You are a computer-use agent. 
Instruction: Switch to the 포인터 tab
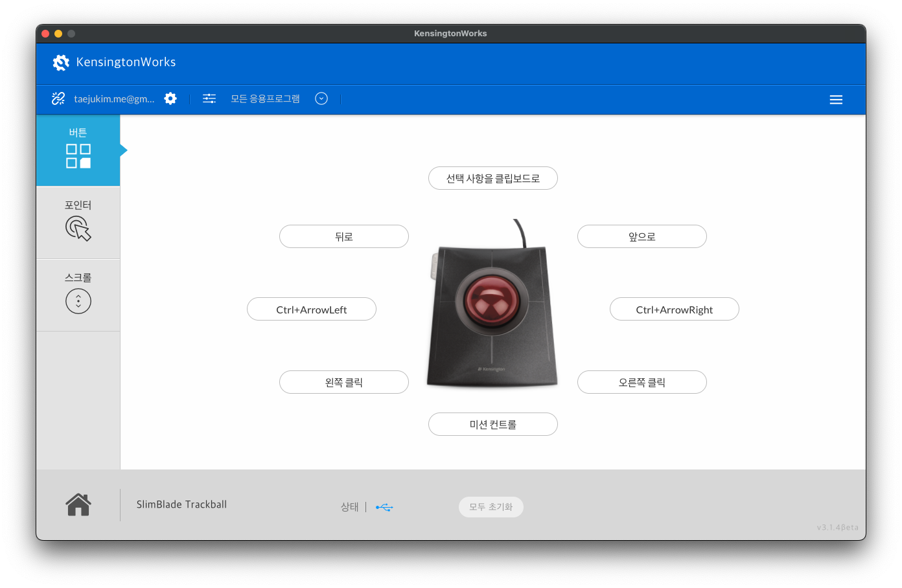[x=78, y=223]
